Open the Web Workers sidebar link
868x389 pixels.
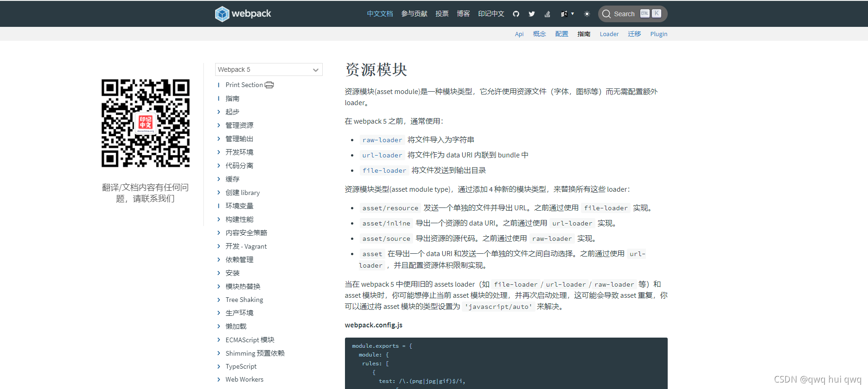click(244, 379)
